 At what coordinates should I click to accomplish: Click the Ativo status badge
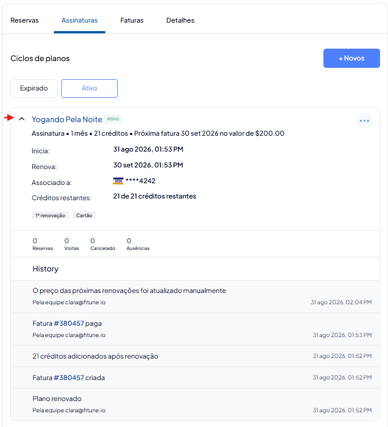[x=113, y=119]
